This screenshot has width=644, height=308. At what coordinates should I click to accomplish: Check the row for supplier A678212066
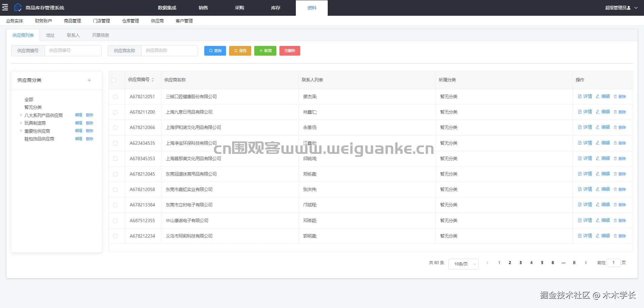[115, 128]
